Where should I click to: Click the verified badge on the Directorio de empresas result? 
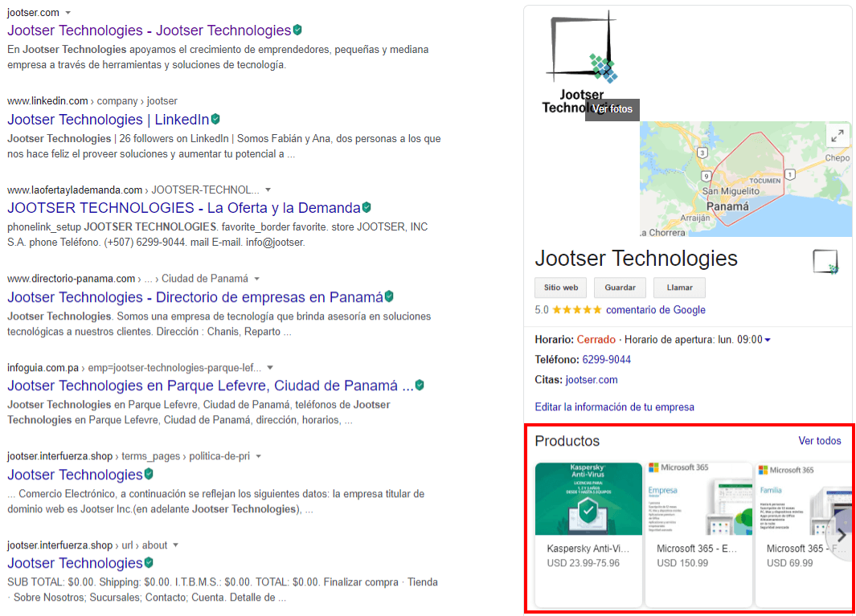tap(389, 296)
